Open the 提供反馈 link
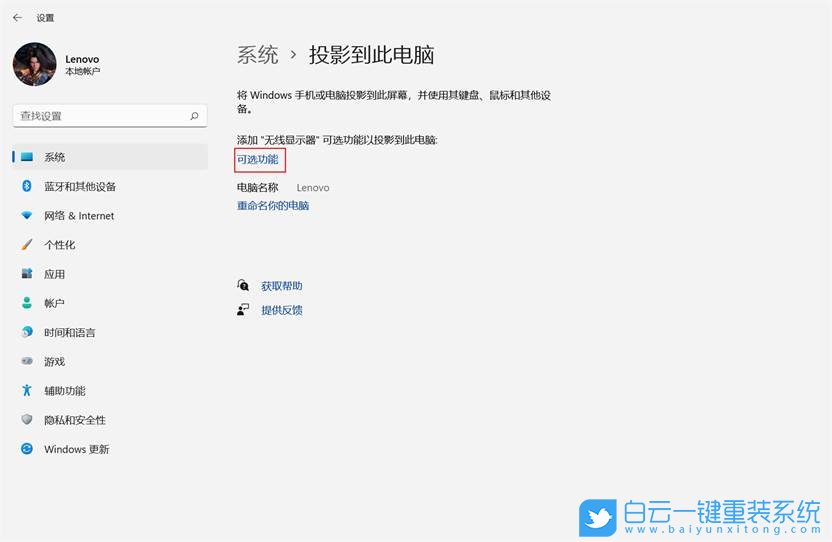The height and width of the screenshot is (542, 832). coord(282,310)
